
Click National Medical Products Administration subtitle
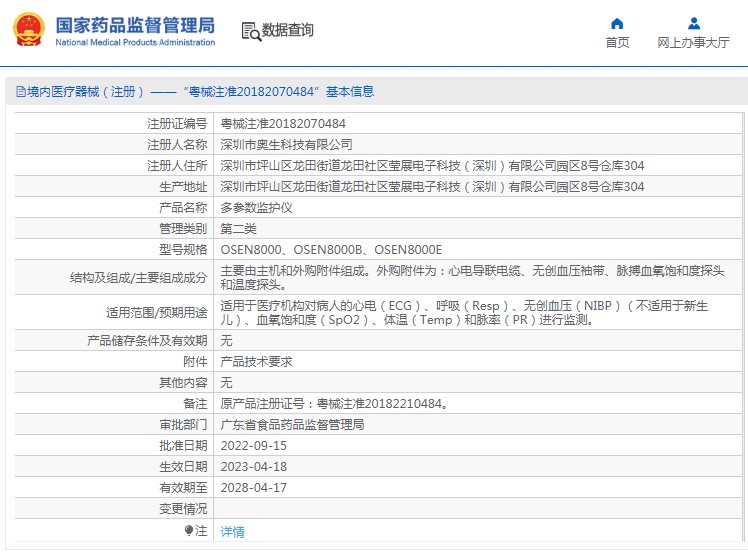coord(135,42)
